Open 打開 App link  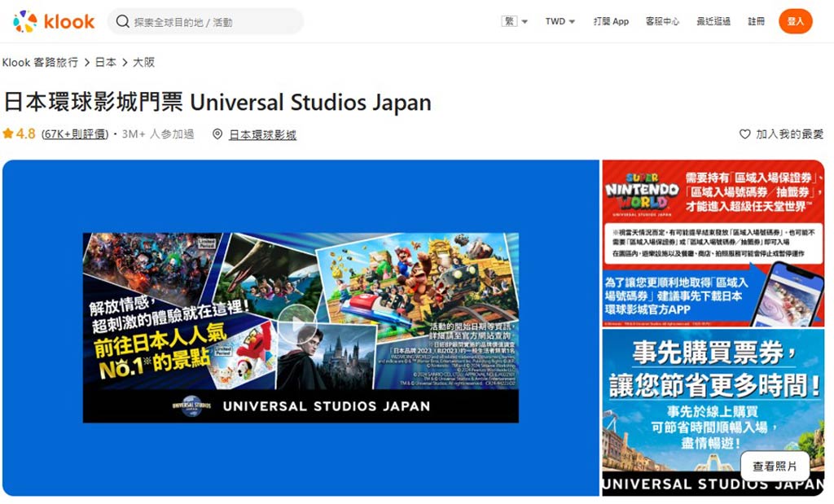pos(611,21)
